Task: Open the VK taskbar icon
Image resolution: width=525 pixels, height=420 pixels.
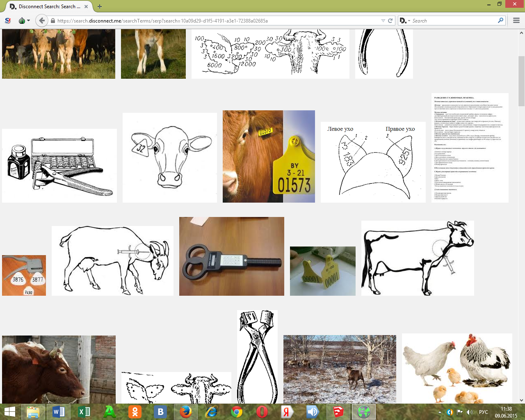Action: [160, 412]
